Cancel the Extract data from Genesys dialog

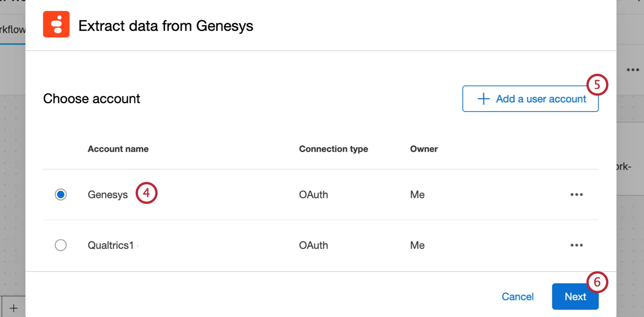click(517, 297)
